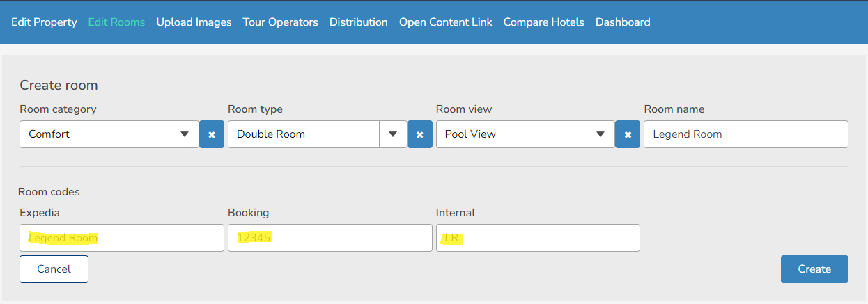The width and height of the screenshot is (868, 304).
Task: Click the Open Content Link item
Action: tap(445, 22)
